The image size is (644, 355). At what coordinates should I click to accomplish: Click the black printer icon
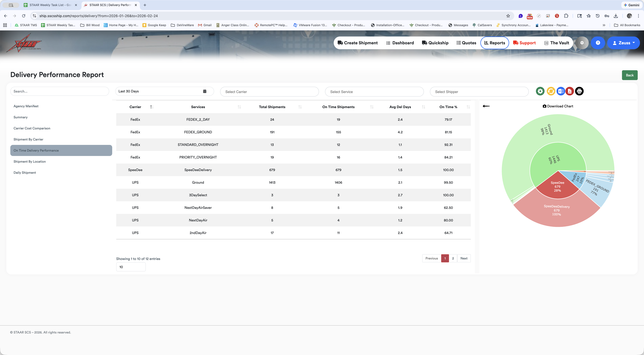pos(579,91)
